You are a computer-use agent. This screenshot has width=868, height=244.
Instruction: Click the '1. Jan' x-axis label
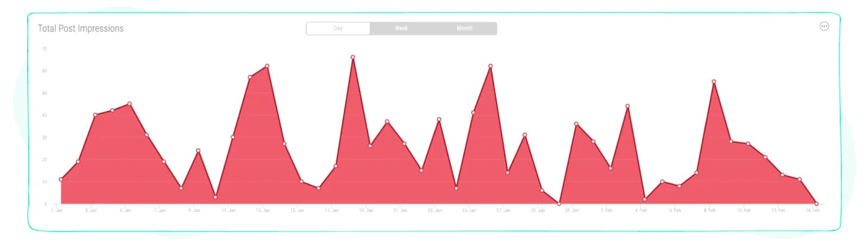57,210
